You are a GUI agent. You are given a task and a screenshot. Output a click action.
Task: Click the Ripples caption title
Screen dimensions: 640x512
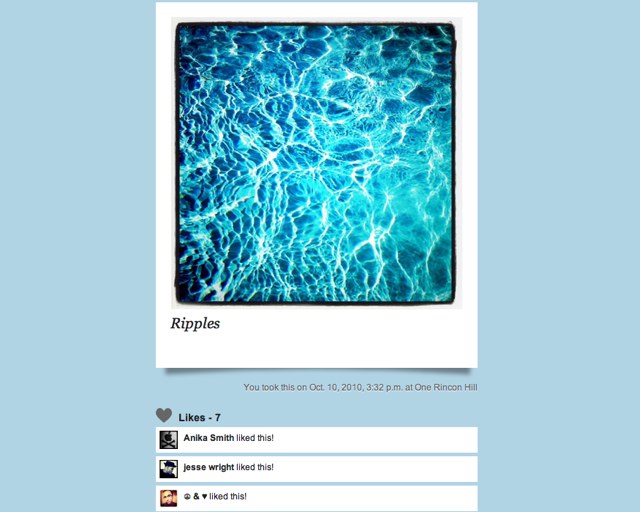195,324
